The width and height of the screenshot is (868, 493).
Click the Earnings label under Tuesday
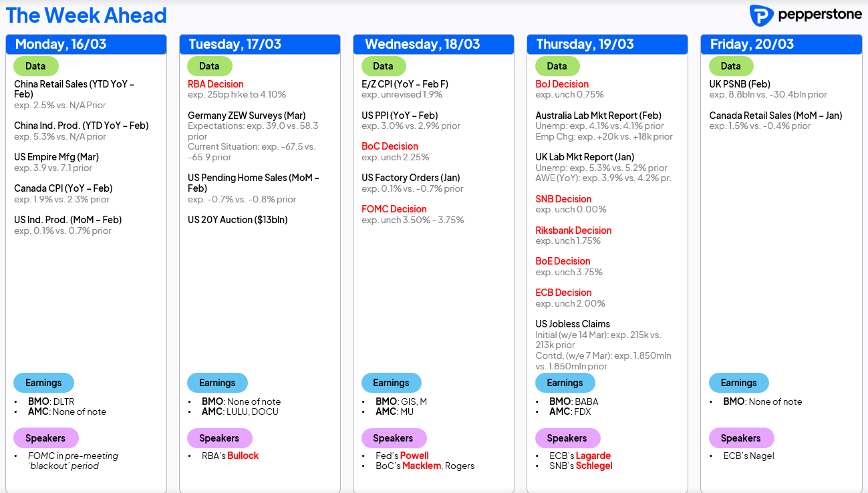point(217,383)
